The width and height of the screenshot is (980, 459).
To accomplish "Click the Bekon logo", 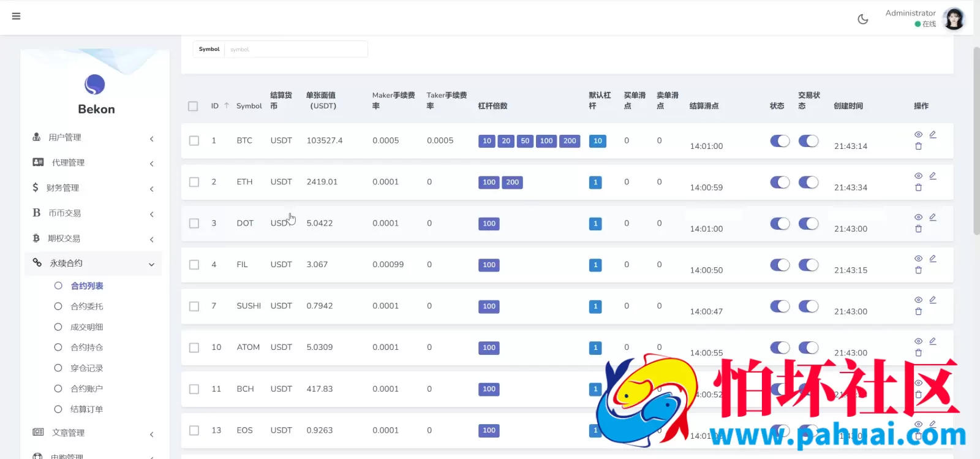I will [95, 85].
